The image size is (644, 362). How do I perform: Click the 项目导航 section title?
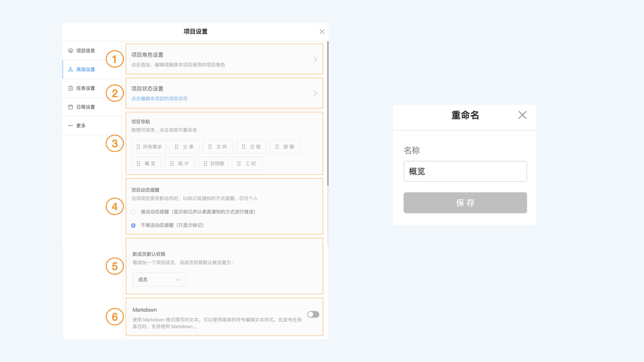coord(141,122)
